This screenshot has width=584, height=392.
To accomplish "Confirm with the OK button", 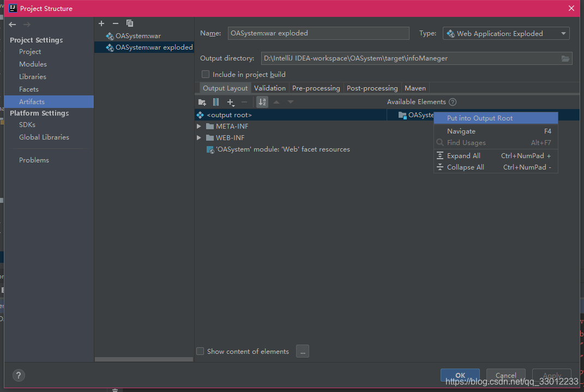I will (x=460, y=375).
